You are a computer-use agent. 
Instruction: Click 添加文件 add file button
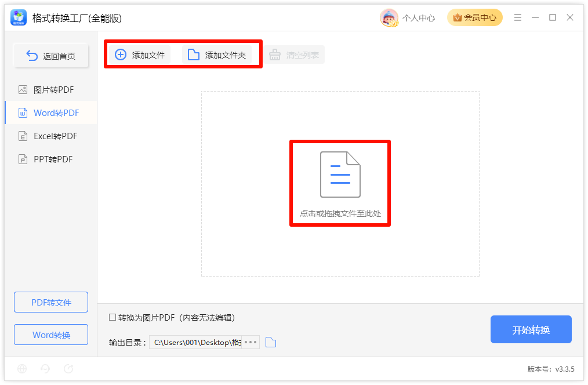[140, 55]
